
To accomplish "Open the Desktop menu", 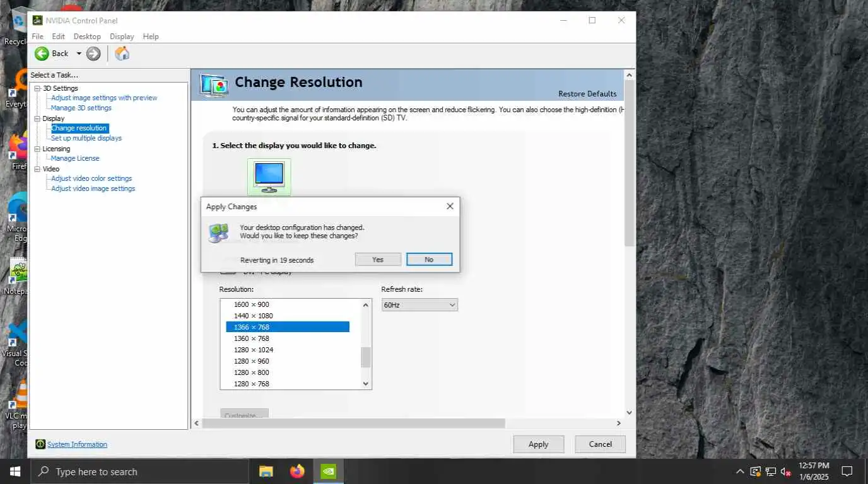I will point(87,37).
